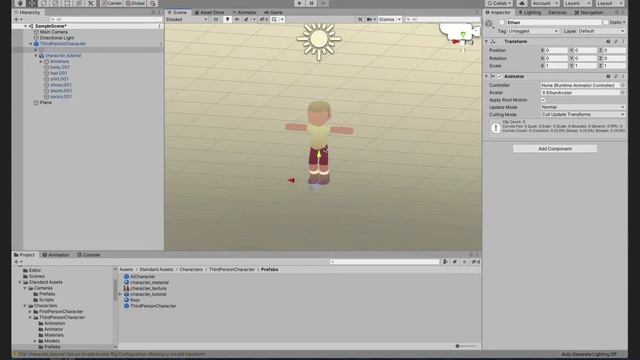Open the Layers dropdown
The height and width of the screenshot is (360, 640).
tap(577, 3)
